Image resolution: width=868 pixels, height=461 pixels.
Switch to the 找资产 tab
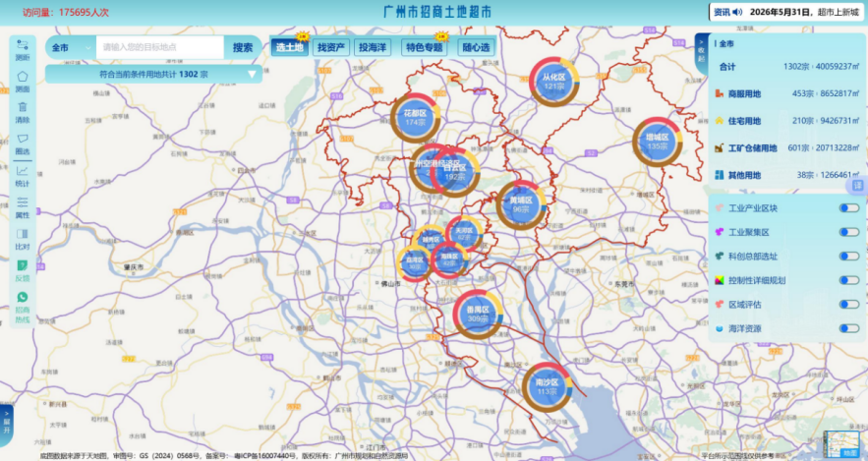click(330, 47)
